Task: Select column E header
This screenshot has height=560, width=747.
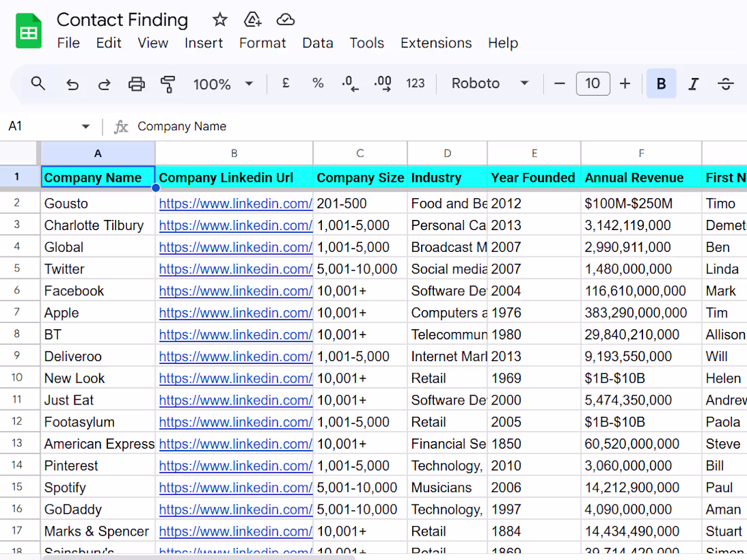Action: (534, 153)
